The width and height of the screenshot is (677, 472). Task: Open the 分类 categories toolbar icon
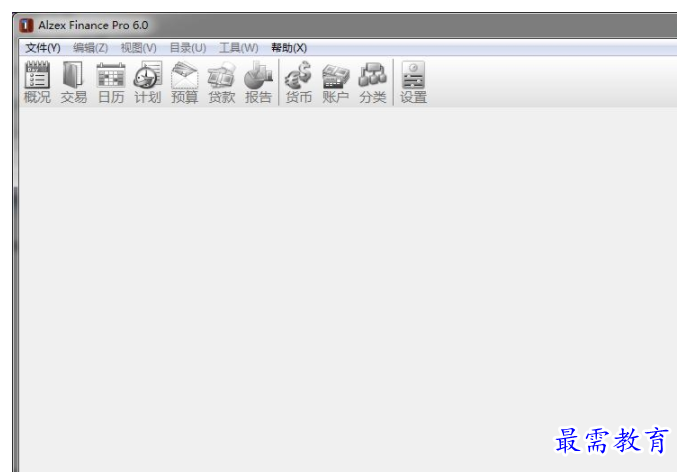point(373,82)
